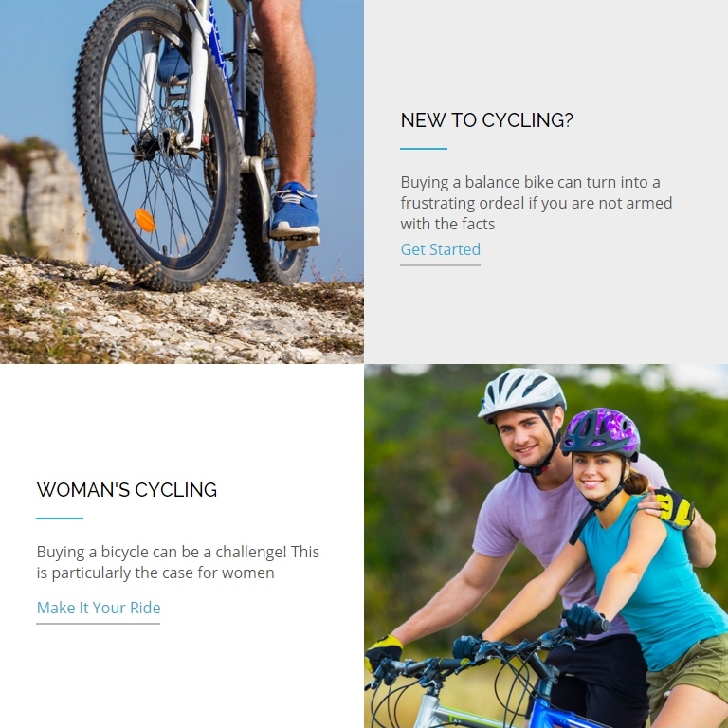
Task: Click the yellow cycling glove on shoulder
Action: 674,507
